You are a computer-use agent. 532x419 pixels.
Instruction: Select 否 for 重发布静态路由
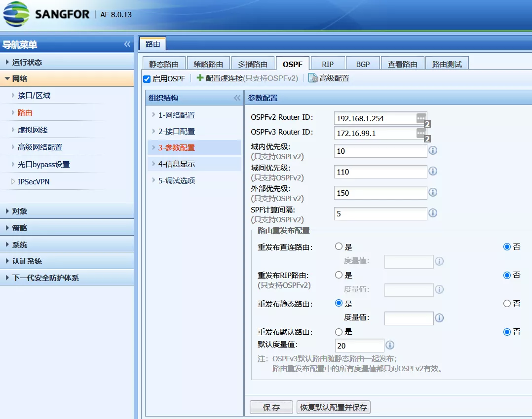point(507,304)
